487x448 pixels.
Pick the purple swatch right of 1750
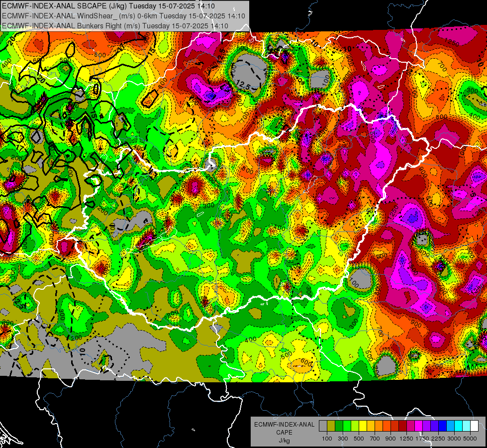[x=426, y=426]
